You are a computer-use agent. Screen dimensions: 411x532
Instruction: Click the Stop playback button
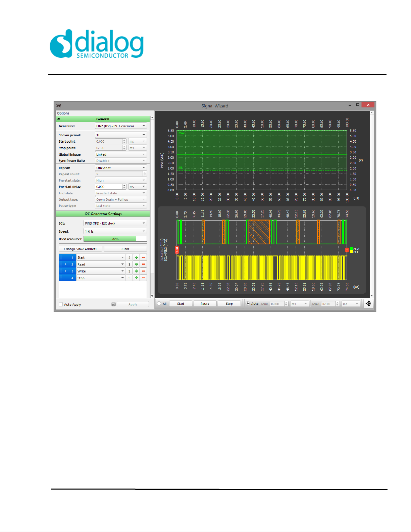click(229, 303)
